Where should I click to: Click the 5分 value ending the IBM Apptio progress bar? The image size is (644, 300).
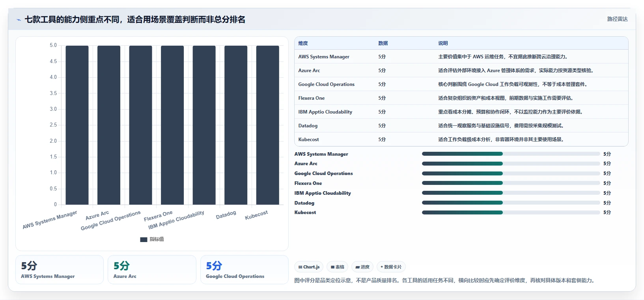607,193
